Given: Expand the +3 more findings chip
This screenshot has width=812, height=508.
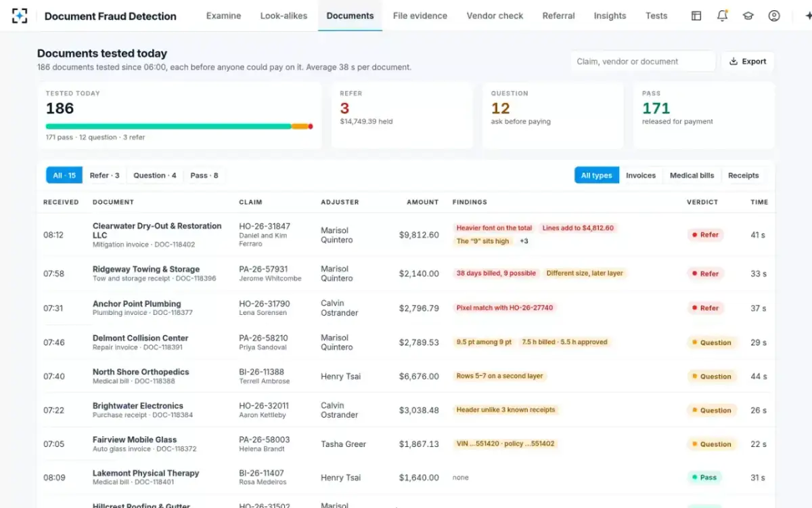Looking at the screenshot, I should tap(524, 241).
